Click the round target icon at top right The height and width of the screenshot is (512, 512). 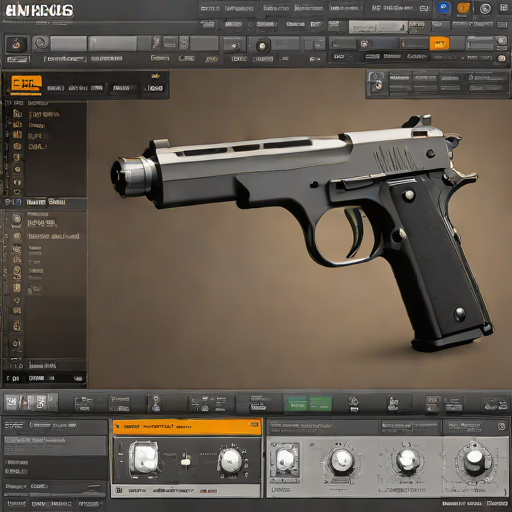(485, 9)
